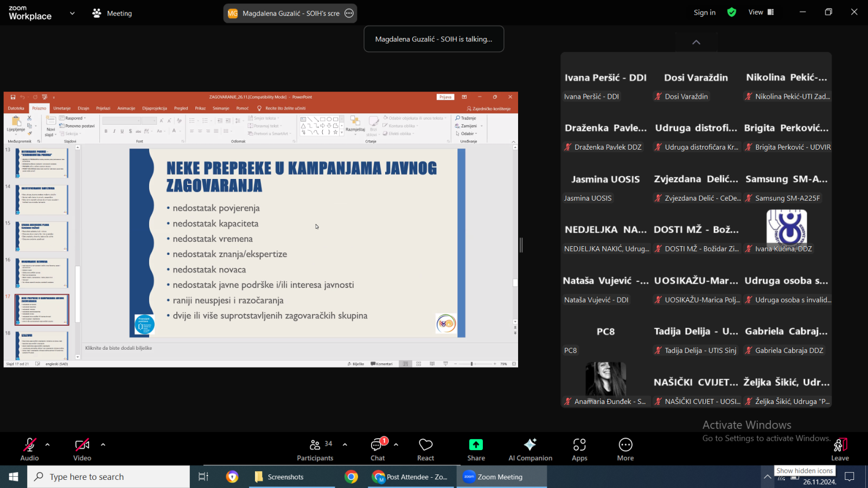Image resolution: width=868 pixels, height=488 pixels.
Task: Click the Bilješke notes button in status bar
Action: pyautogui.click(x=356, y=364)
